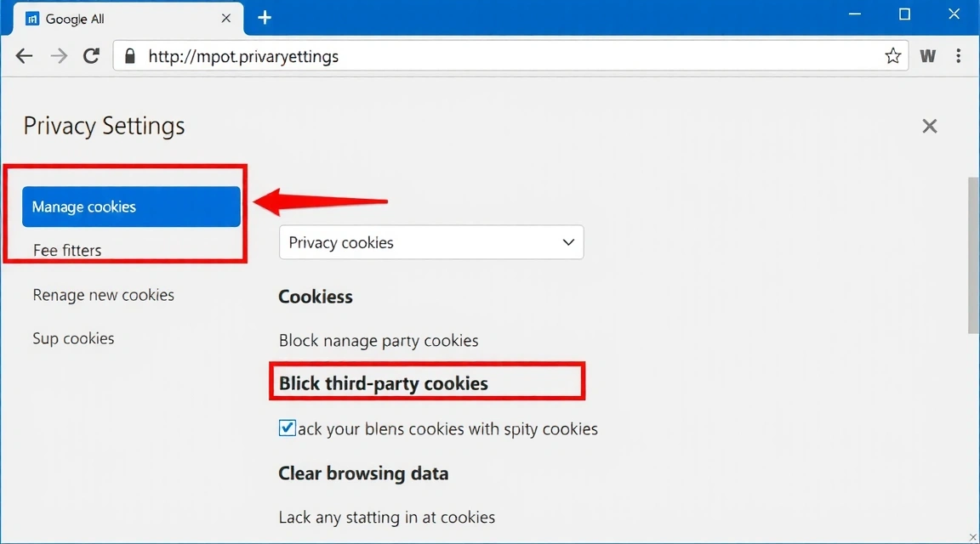The height and width of the screenshot is (544, 980).
Task: Bookmark this page with the star icon
Action: tap(892, 55)
